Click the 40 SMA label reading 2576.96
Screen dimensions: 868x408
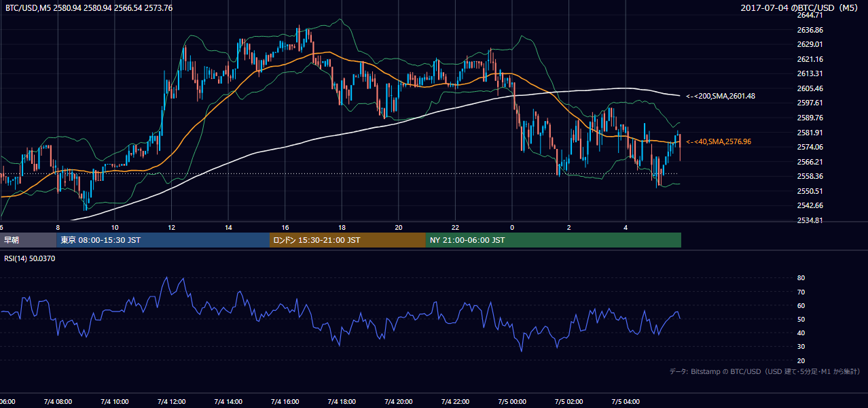click(718, 141)
